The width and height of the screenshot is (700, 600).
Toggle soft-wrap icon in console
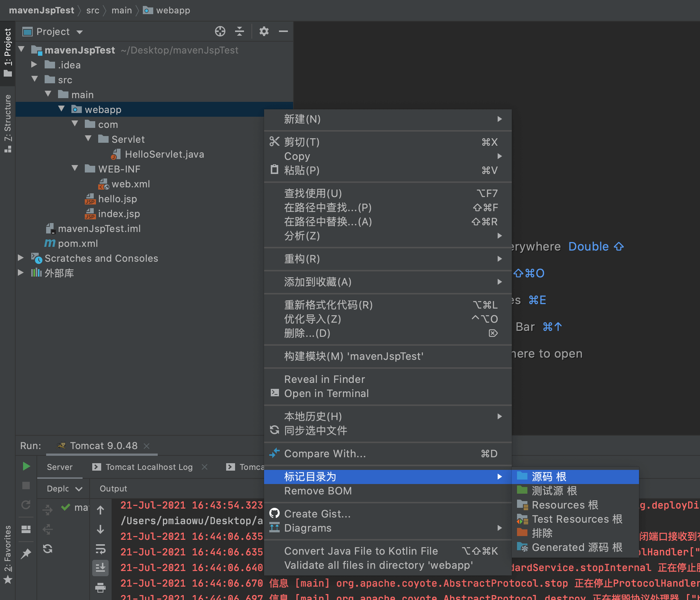pos(100,549)
